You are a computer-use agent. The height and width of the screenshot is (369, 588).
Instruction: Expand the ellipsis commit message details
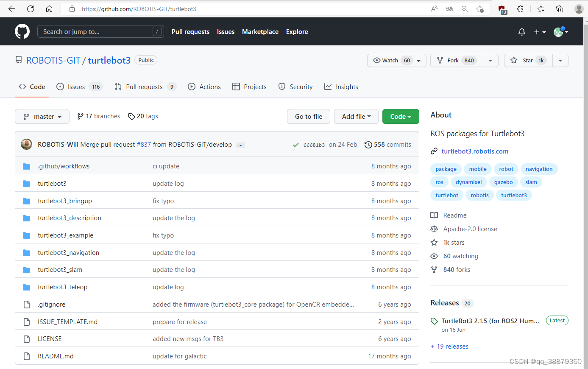tap(240, 145)
